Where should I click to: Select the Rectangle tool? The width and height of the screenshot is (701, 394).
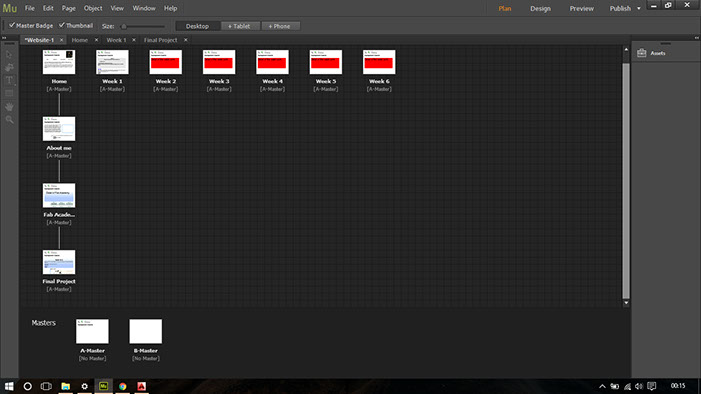[x=9, y=93]
